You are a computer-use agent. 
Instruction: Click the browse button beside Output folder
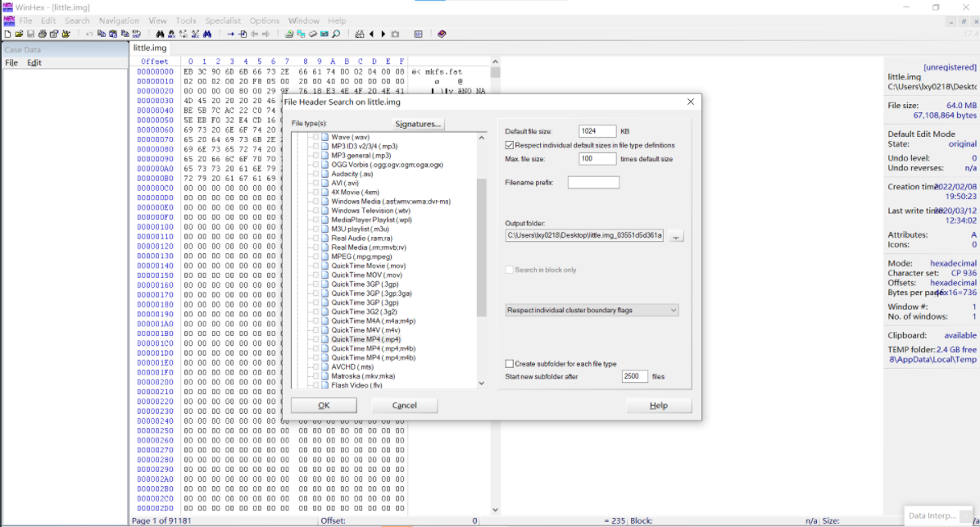(x=676, y=236)
